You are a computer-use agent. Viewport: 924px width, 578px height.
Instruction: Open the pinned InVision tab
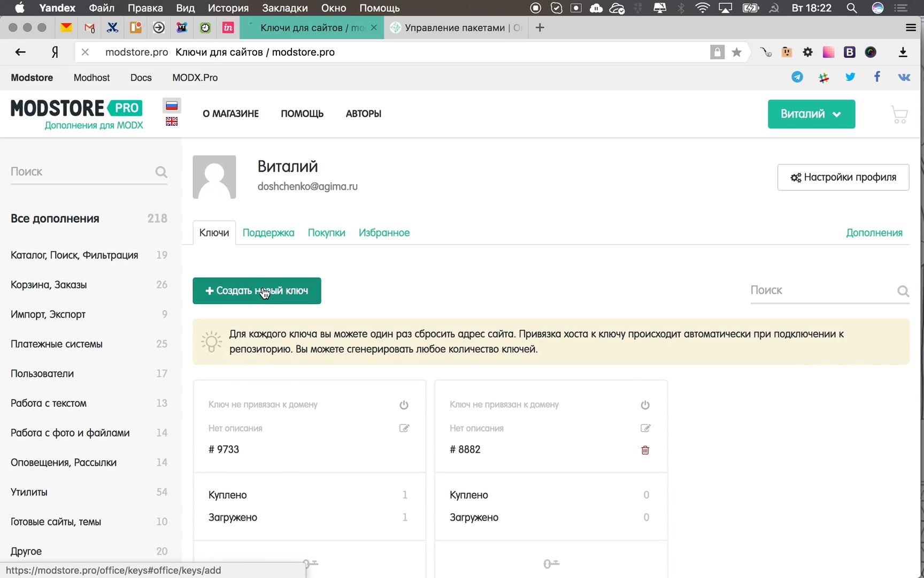click(x=228, y=27)
